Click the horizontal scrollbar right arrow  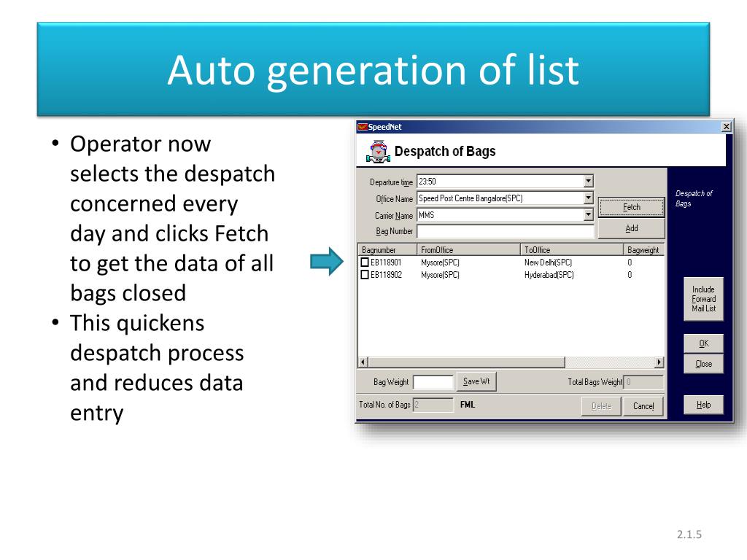(659, 362)
